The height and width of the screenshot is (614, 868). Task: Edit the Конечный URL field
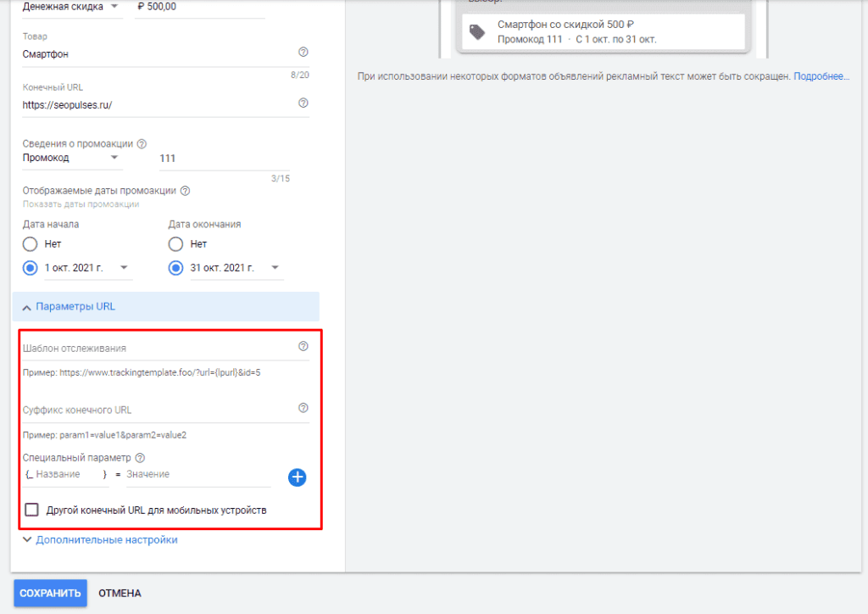point(165,105)
